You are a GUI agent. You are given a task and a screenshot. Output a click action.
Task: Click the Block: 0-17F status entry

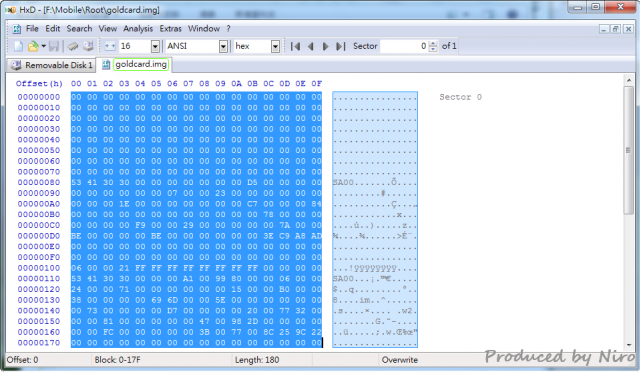point(118,360)
